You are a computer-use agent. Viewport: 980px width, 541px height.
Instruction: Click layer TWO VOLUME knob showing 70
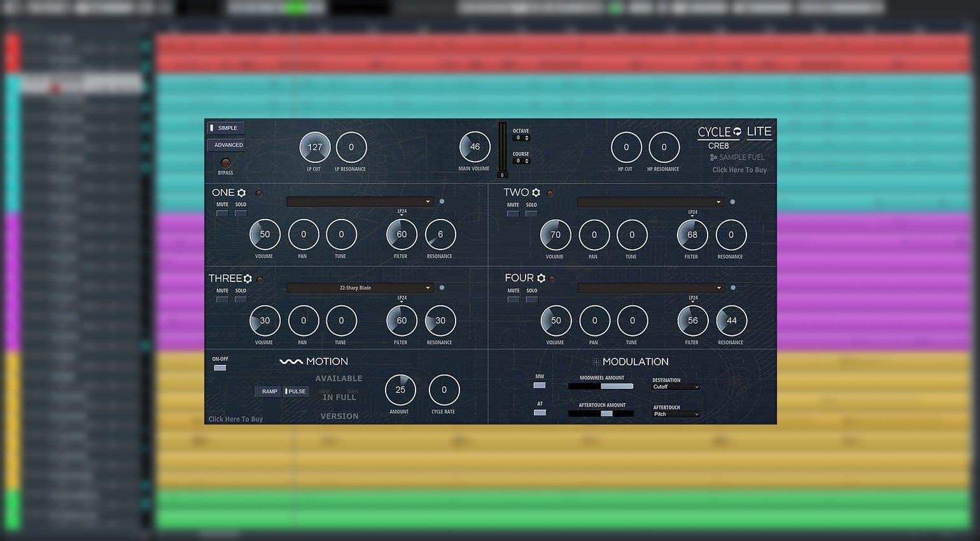pos(556,235)
